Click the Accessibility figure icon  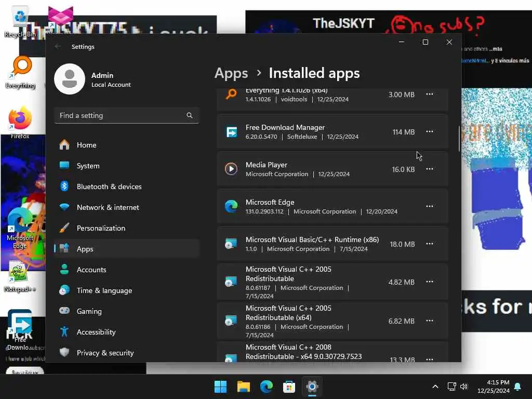tap(64, 331)
